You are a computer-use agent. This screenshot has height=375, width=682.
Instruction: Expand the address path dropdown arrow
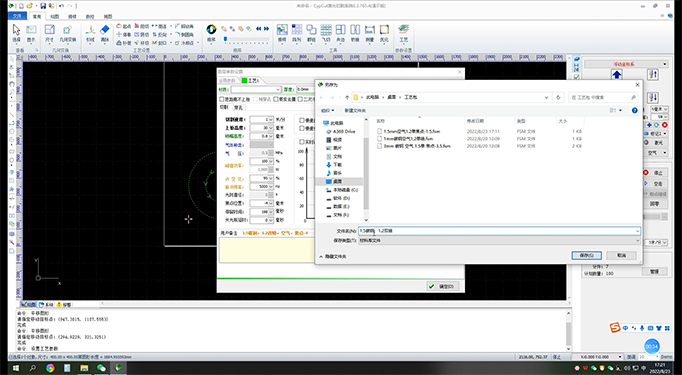coord(546,97)
